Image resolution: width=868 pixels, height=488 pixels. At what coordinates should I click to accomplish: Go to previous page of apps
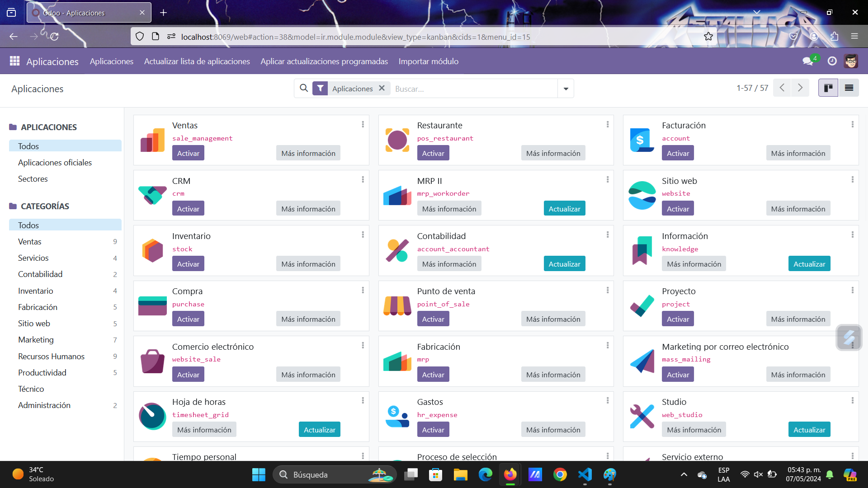click(x=782, y=88)
